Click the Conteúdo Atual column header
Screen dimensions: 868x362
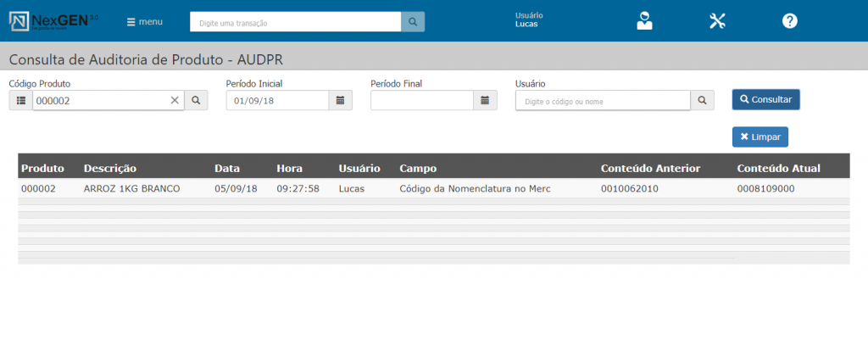click(778, 168)
